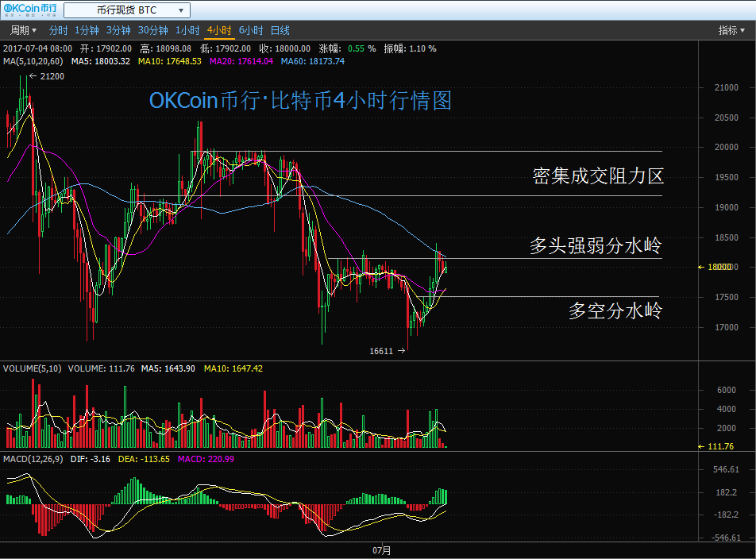756x559 pixels.
Task: Click the MA(5,10,20,60) indicator label
Action: pyautogui.click(x=34, y=61)
